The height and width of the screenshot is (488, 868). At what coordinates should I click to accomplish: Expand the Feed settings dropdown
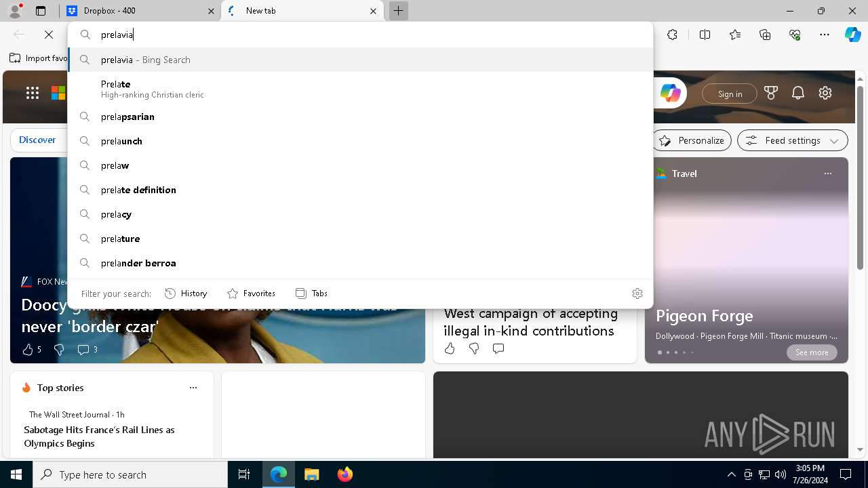pyautogui.click(x=792, y=140)
